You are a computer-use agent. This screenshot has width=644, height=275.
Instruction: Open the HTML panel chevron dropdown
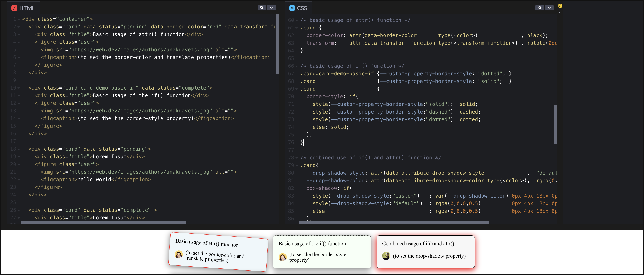(271, 8)
